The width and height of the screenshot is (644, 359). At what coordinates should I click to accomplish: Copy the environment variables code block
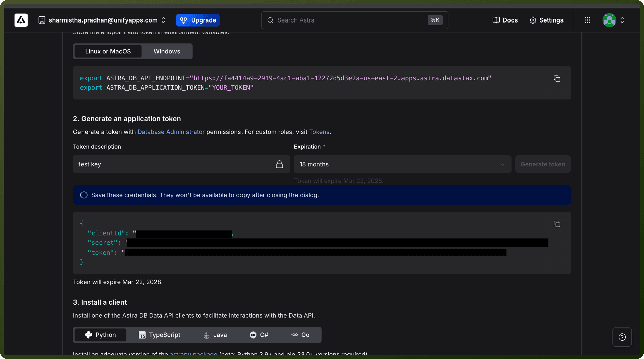557,79
